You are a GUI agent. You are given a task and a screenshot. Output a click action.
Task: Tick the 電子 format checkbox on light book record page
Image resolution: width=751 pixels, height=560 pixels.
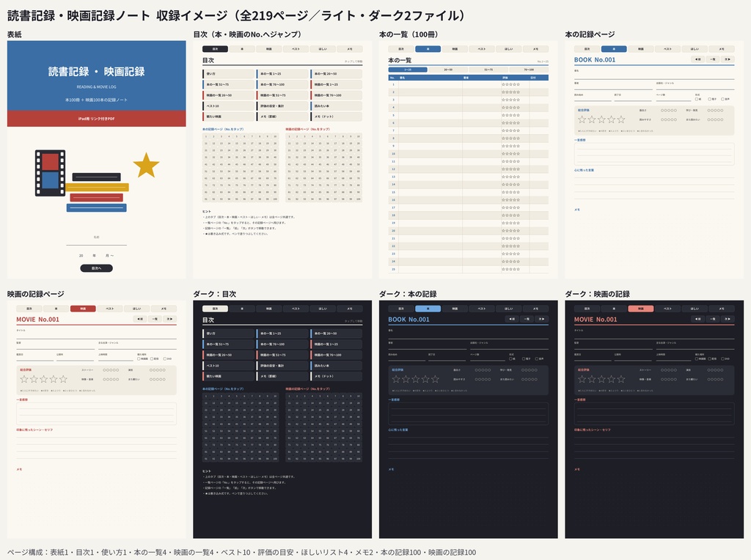click(710, 99)
